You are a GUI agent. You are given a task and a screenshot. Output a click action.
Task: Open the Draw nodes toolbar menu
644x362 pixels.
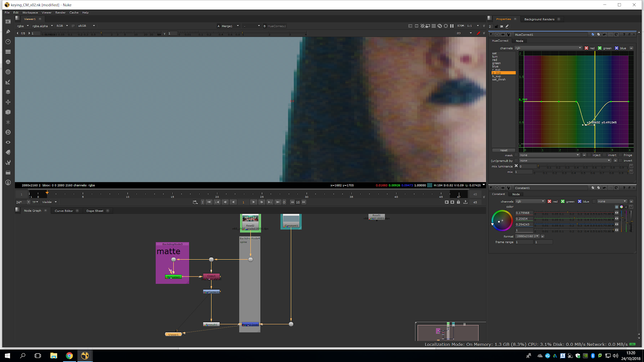[8, 31]
